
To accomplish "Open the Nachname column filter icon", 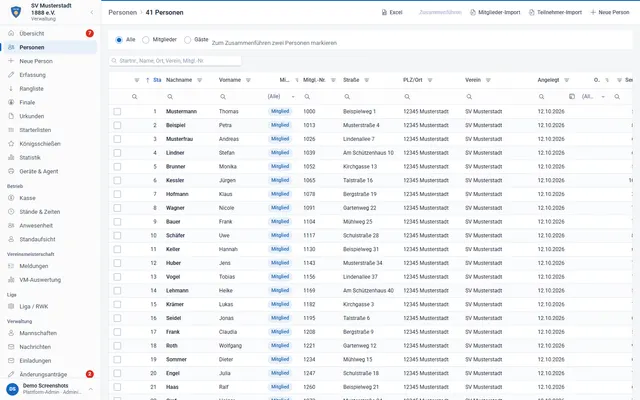I will point(200,80).
